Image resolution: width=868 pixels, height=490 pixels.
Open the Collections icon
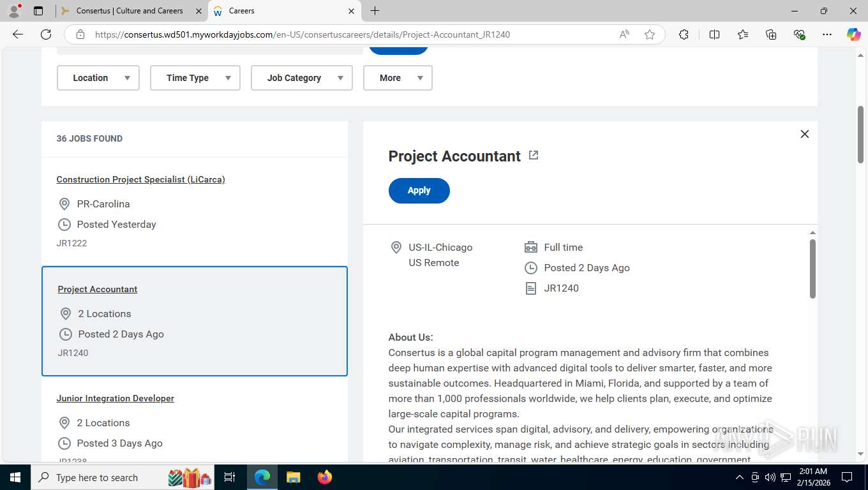click(x=771, y=34)
